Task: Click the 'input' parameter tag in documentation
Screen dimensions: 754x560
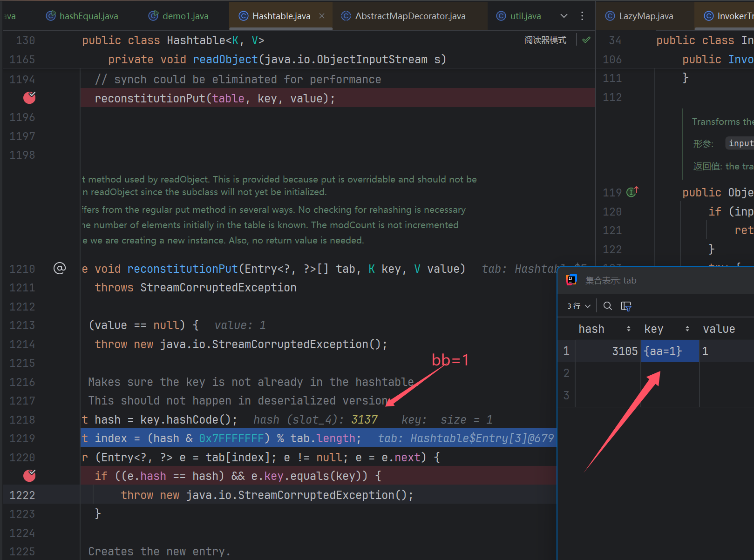Action: pyautogui.click(x=740, y=143)
